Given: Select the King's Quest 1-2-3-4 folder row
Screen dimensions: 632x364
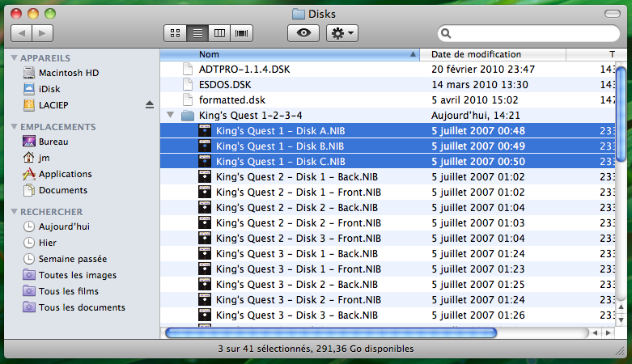Looking at the screenshot, I should (388, 116).
